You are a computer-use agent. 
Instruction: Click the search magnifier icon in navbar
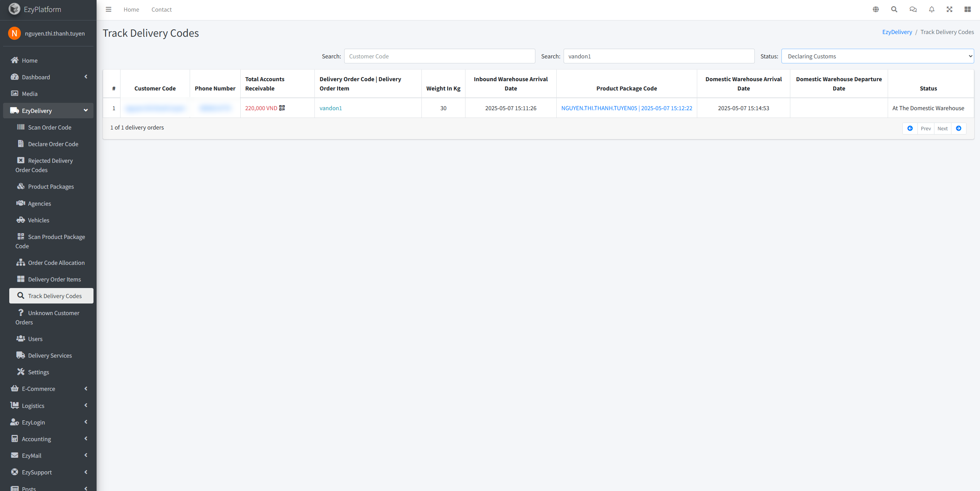(x=894, y=9)
